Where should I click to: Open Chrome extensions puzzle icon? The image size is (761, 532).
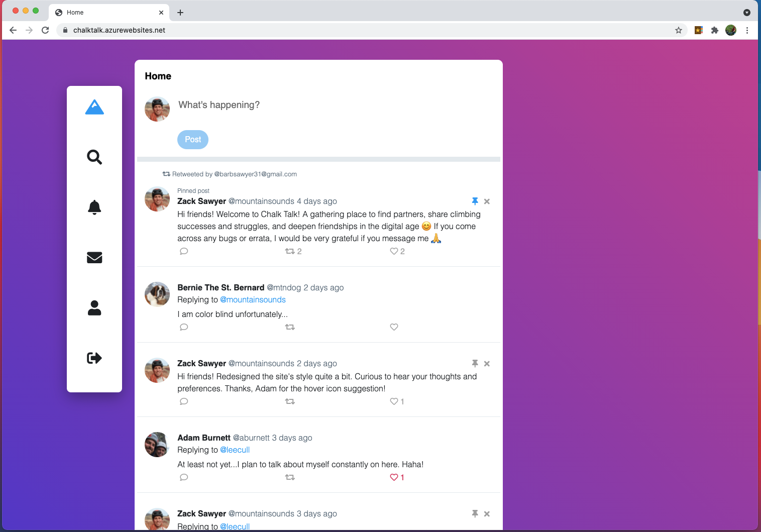pos(715,30)
